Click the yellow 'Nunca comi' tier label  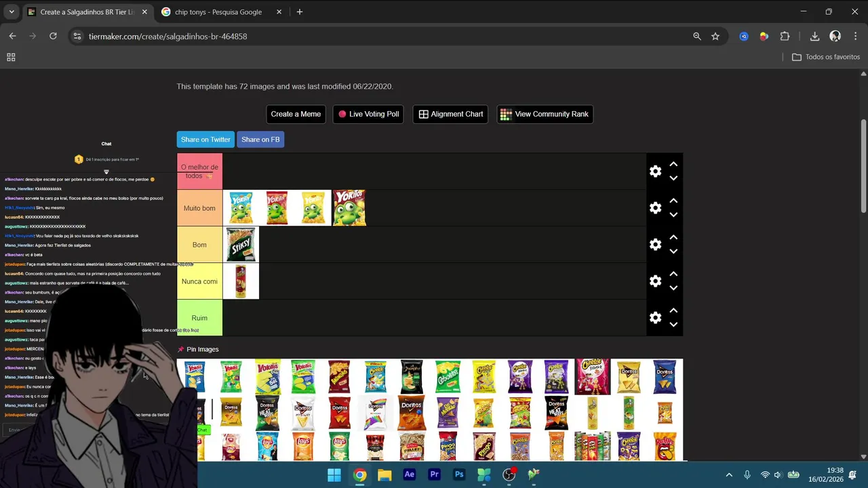tap(199, 281)
